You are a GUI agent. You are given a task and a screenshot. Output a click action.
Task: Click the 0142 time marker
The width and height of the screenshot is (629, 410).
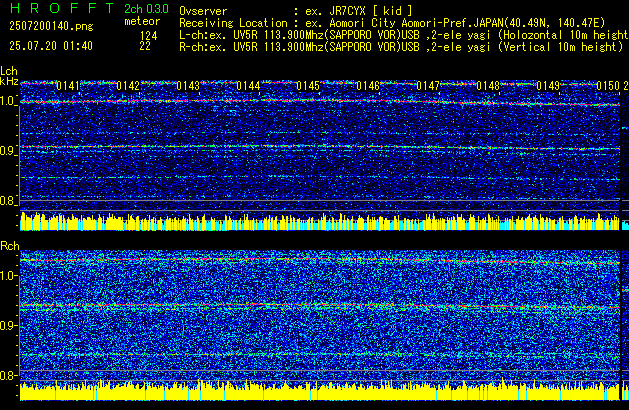point(128,86)
